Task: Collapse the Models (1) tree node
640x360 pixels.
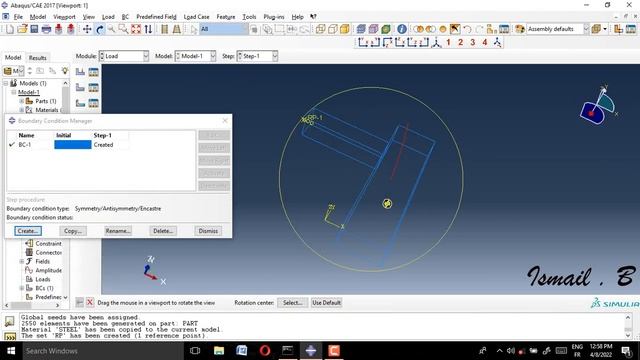Action: (6, 83)
